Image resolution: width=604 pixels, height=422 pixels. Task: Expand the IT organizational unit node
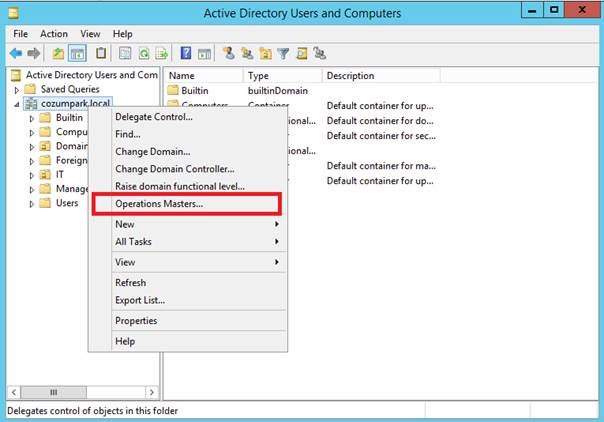tap(32, 176)
